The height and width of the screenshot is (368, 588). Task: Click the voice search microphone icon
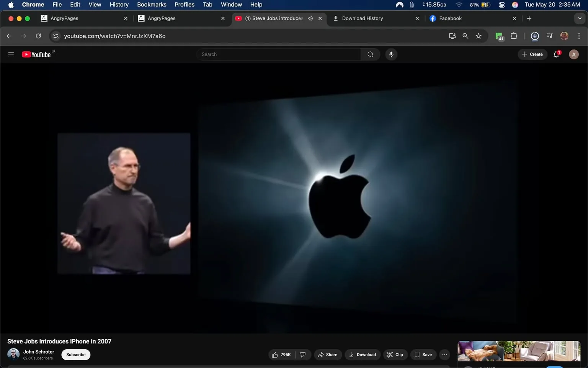click(x=391, y=54)
